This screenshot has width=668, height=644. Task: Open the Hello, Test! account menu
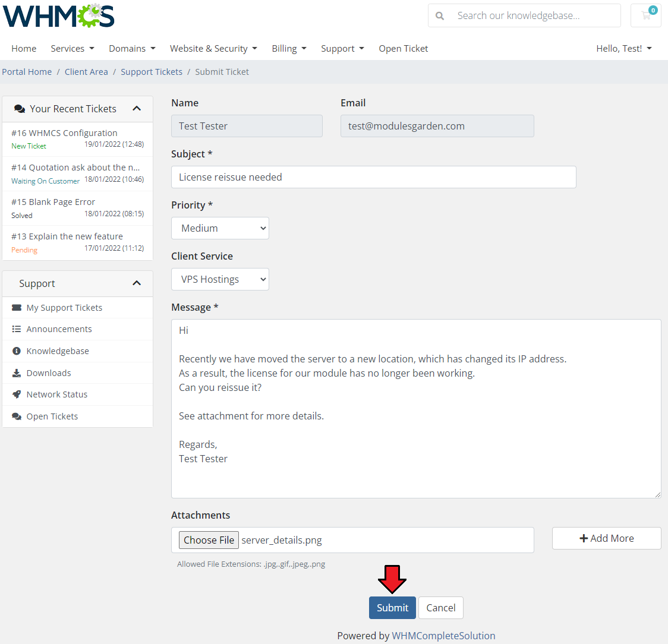[x=624, y=49]
